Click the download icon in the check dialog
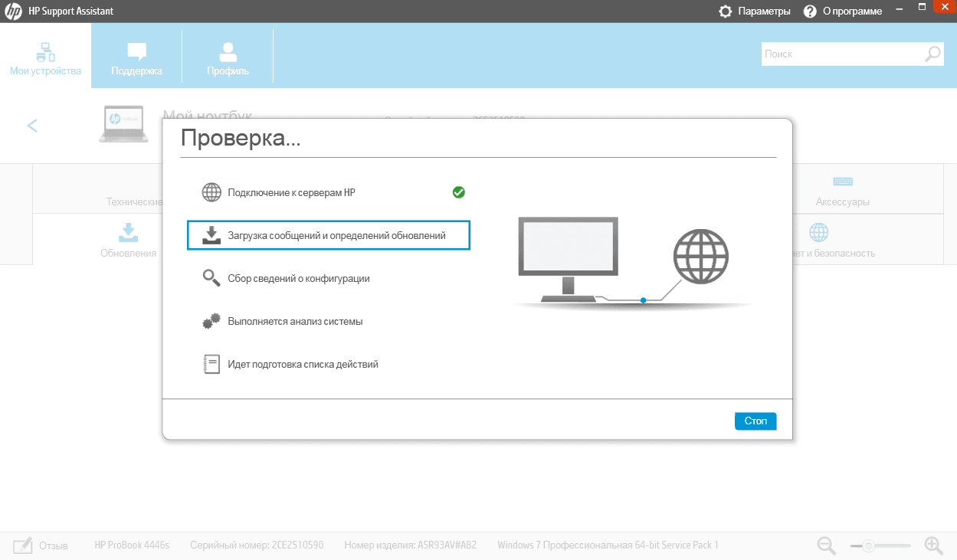 coord(211,235)
